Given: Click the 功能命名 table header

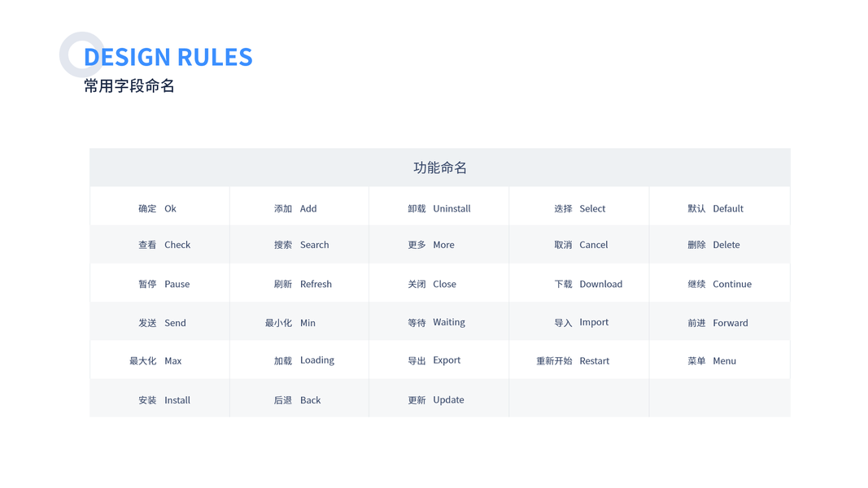Looking at the screenshot, I should (x=439, y=168).
